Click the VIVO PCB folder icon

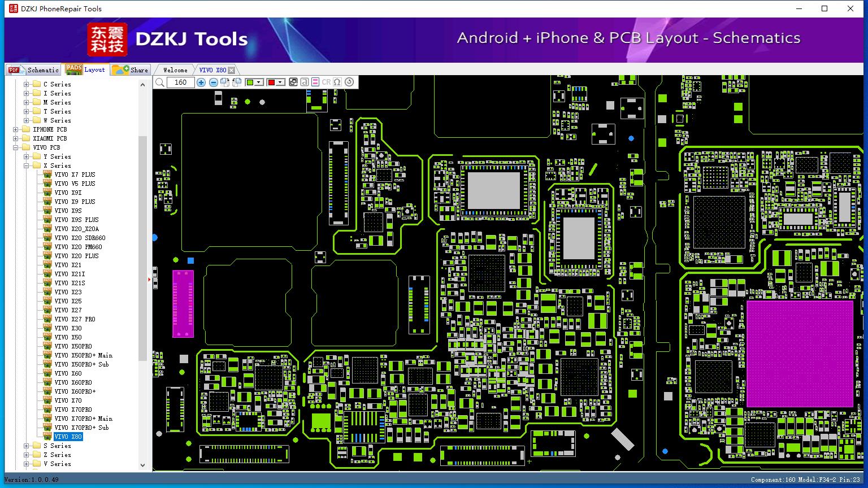coord(26,147)
